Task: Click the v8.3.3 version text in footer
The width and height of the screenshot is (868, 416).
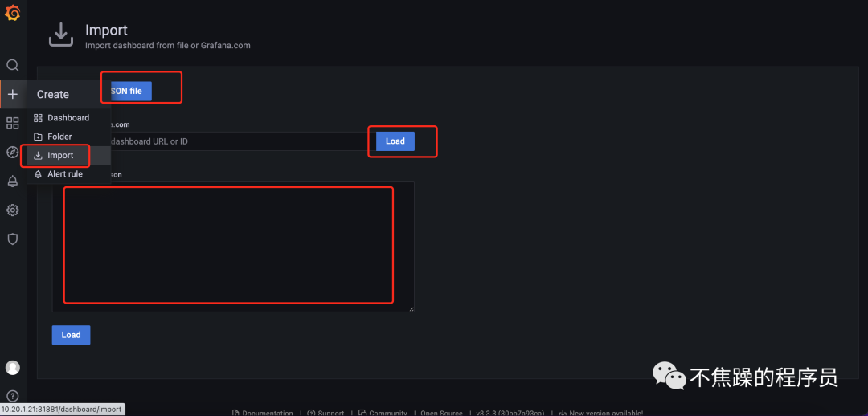Action: 510,414
